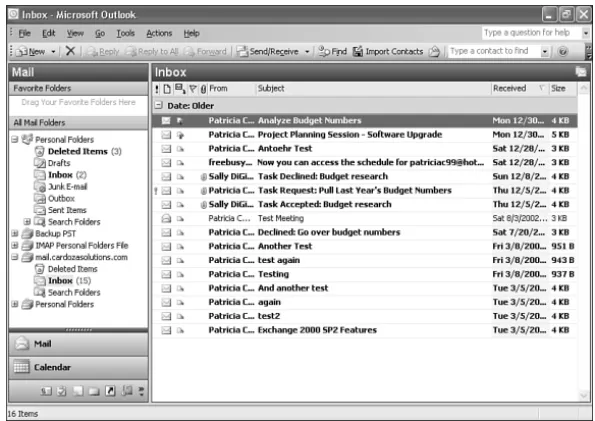
Task: Open the View menu
Action: coord(75,33)
